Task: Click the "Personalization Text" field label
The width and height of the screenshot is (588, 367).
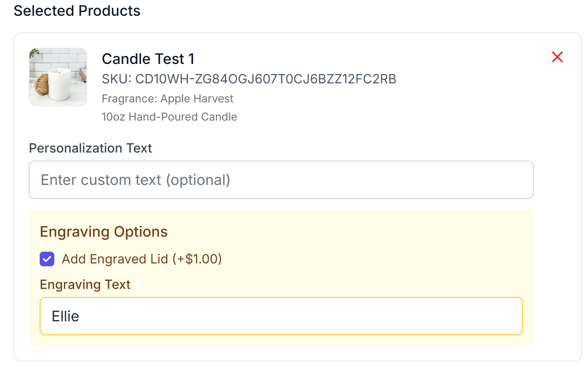Action: [90, 148]
